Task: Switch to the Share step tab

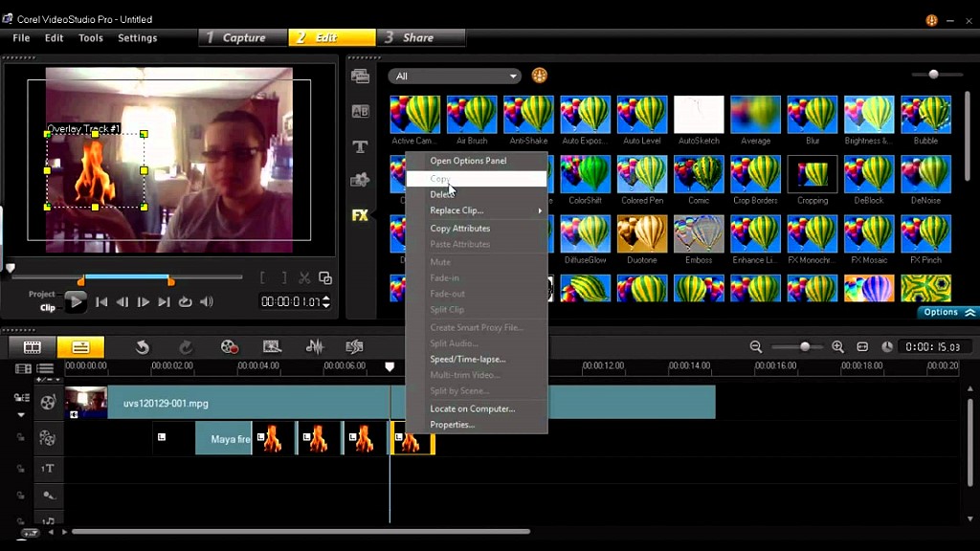Action: click(x=421, y=37)
